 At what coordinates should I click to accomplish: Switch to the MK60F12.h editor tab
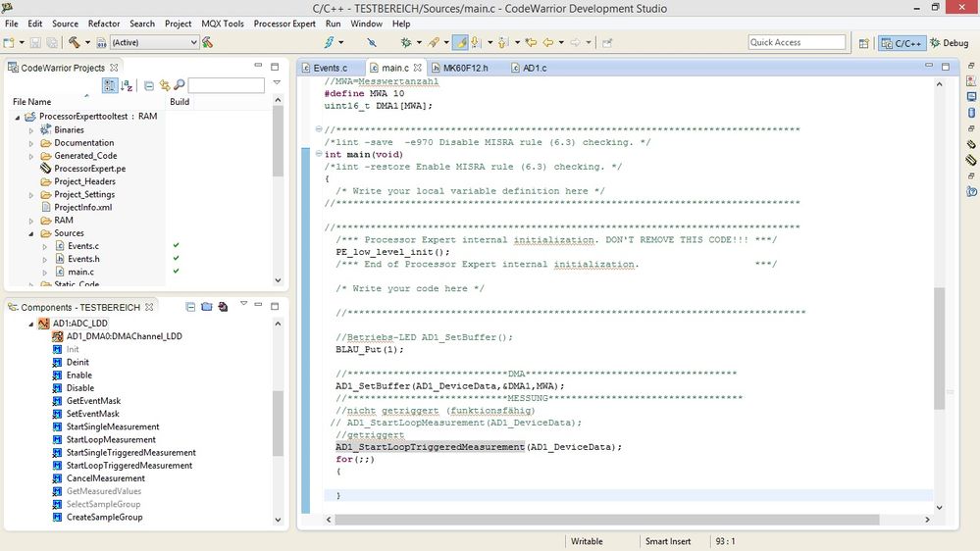pos(465,69)
